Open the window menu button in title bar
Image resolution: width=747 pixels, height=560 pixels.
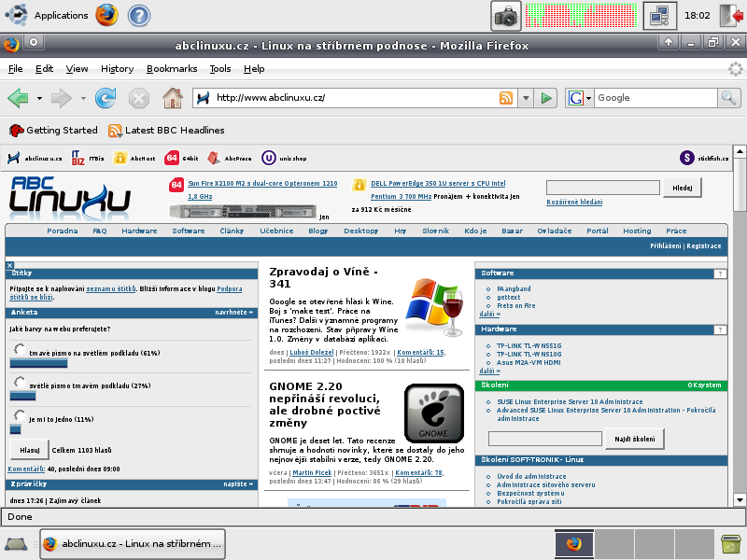tap(34, 42)
